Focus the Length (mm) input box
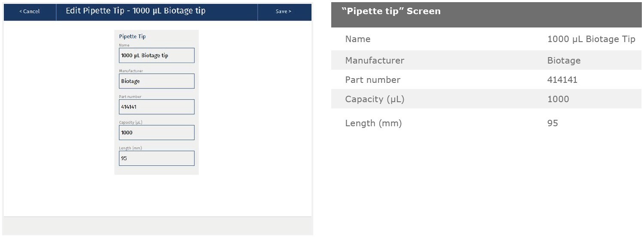The height and width of the screenshot is (240, 644). 157,158
